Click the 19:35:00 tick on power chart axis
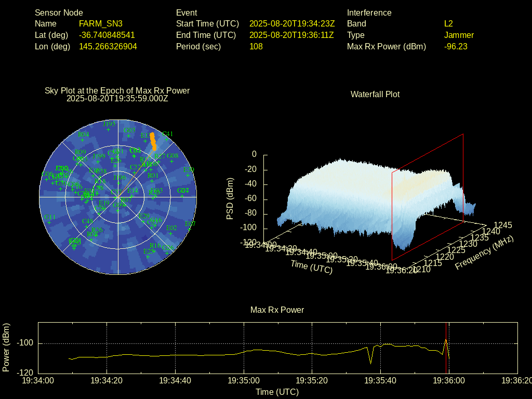Image resolution: width=532 pixels, height=399 pixels. [x=244, y=381]
